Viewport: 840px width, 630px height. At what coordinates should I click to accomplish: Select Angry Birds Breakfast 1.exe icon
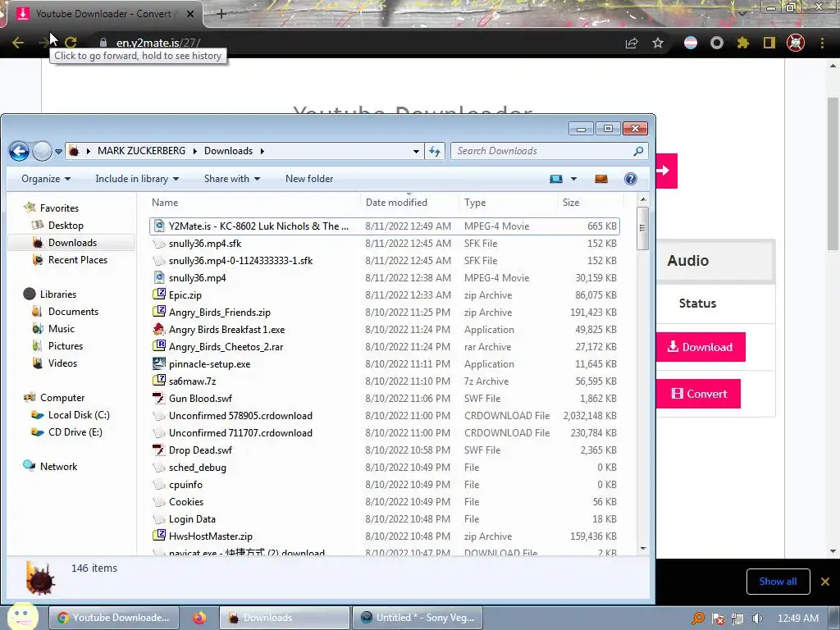pos(159,329)
